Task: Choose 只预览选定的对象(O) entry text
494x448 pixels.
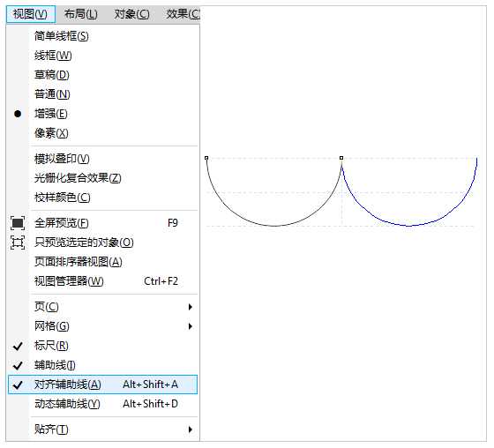Action: point(84,243)
